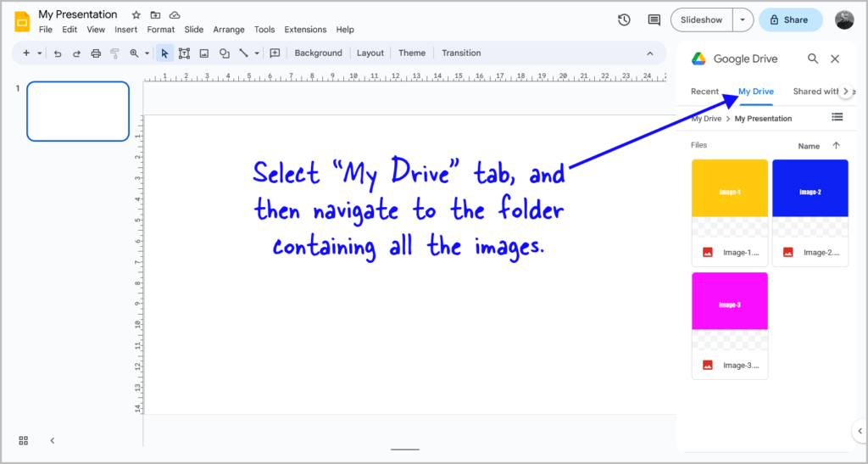Viewport: 868px width, 464px height.
Task: Click the Share button
Action: pos(791,20)
